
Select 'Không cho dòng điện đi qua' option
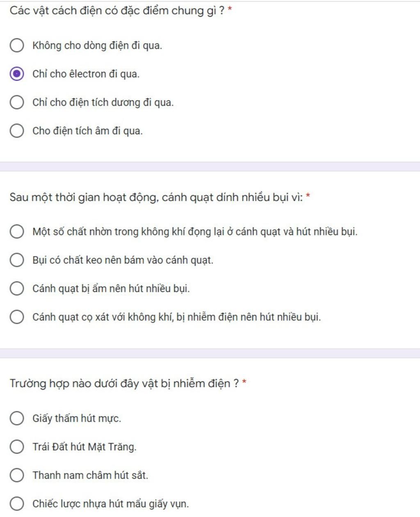tap(16, 46)
